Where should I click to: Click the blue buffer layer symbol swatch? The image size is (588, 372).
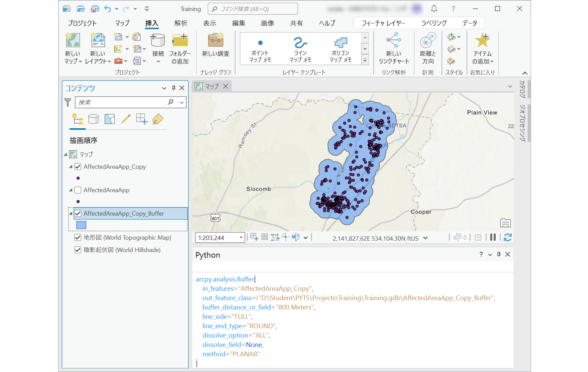point(81,225)
